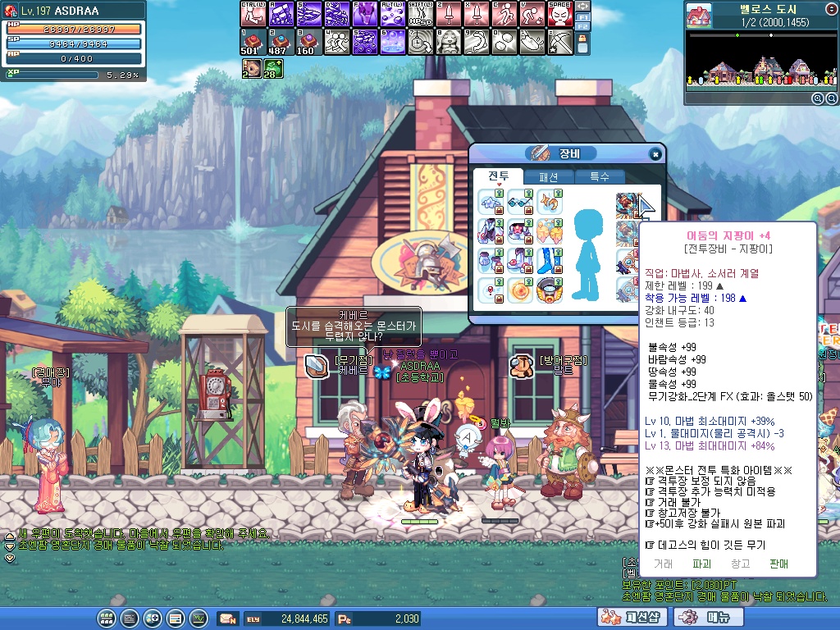Switch skill bar to F2 page
Image resolution: width=840 pixels, height=630 pixels.
click(583, 26)
